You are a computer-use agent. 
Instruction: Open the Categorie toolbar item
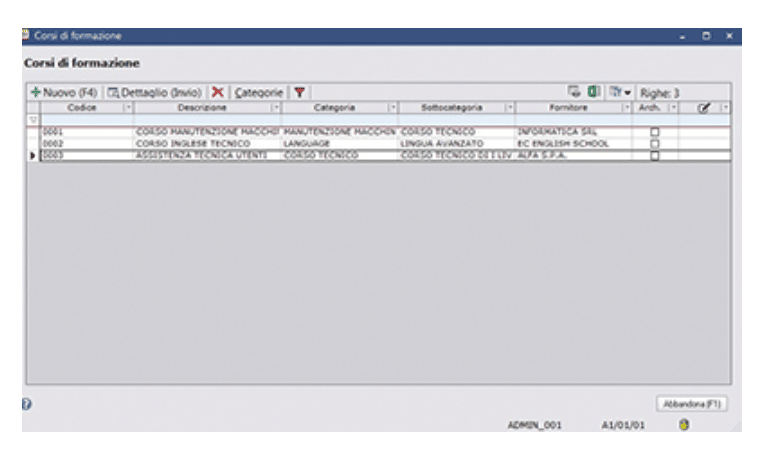[258, 92]
